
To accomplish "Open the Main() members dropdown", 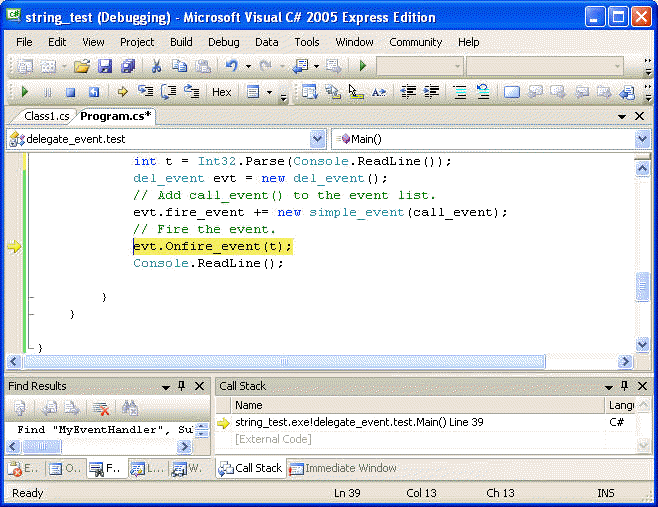I will [641, 139].
